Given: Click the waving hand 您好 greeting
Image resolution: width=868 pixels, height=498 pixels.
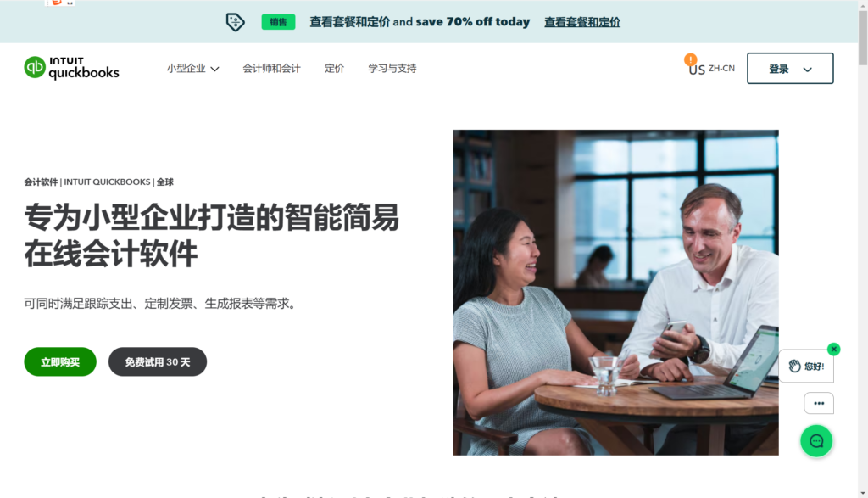Looking at the screenshot, I should click(x=807, y=367).
